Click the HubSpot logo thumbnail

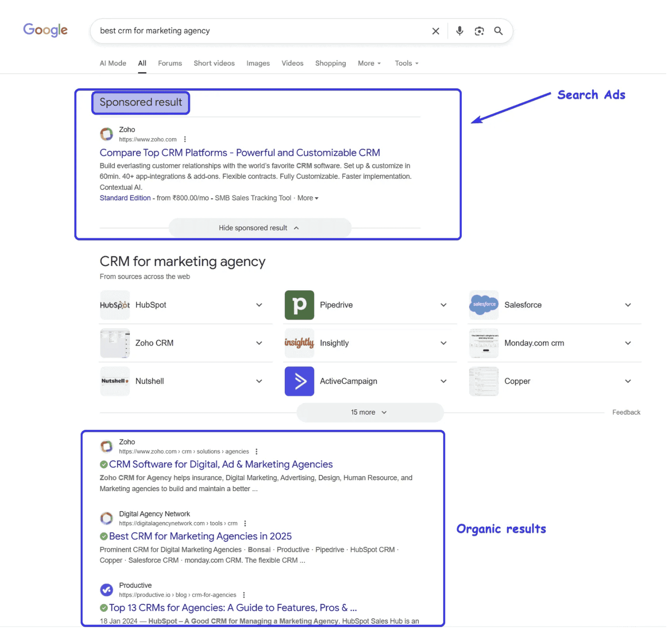115,305
